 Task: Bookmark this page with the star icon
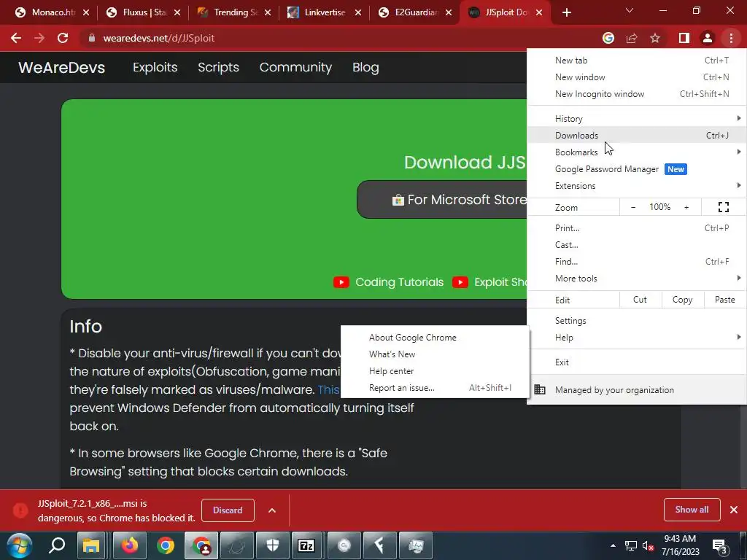655,38
